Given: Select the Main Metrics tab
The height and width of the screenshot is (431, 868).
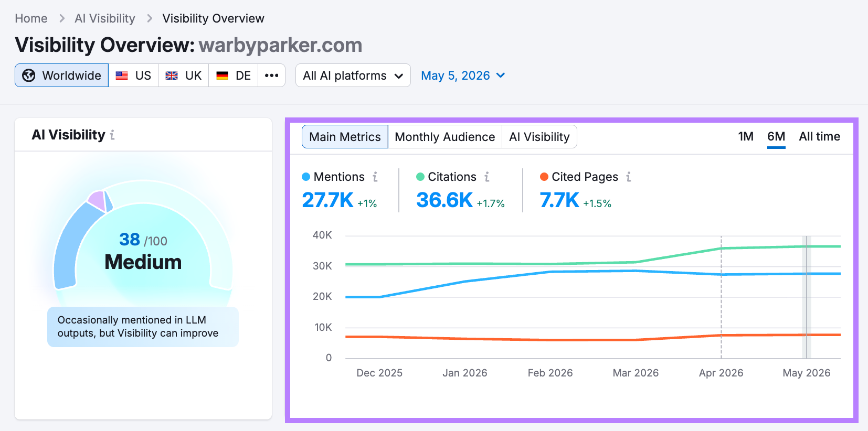Looking at the screenshot, I should 345,137.
